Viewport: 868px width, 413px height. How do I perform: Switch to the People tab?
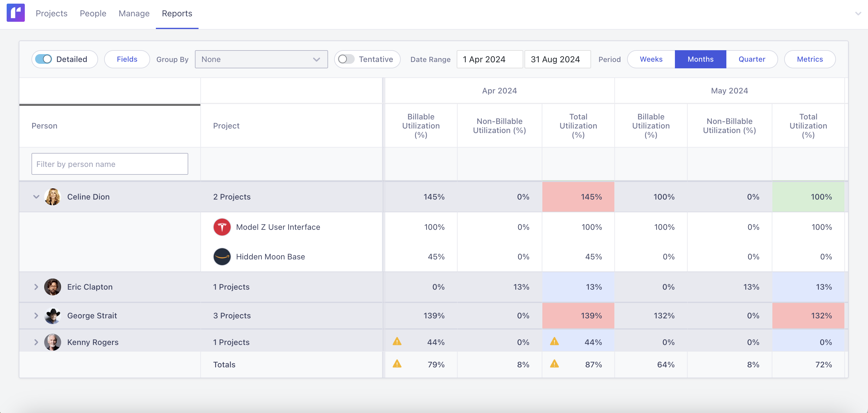[93, 14]
